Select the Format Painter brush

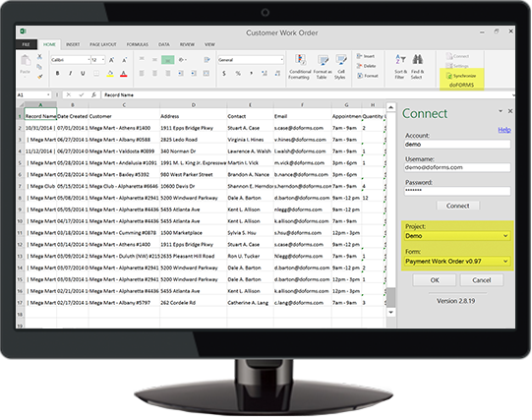click(x=39, y=77)
